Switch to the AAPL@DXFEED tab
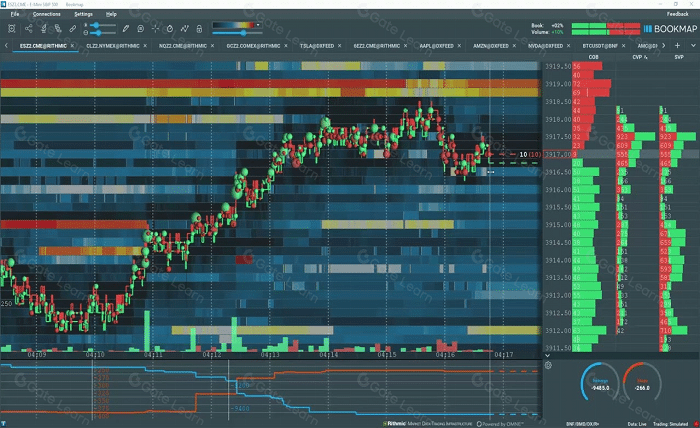The height and width of the screenshot is (428, 700). (436, 46)
